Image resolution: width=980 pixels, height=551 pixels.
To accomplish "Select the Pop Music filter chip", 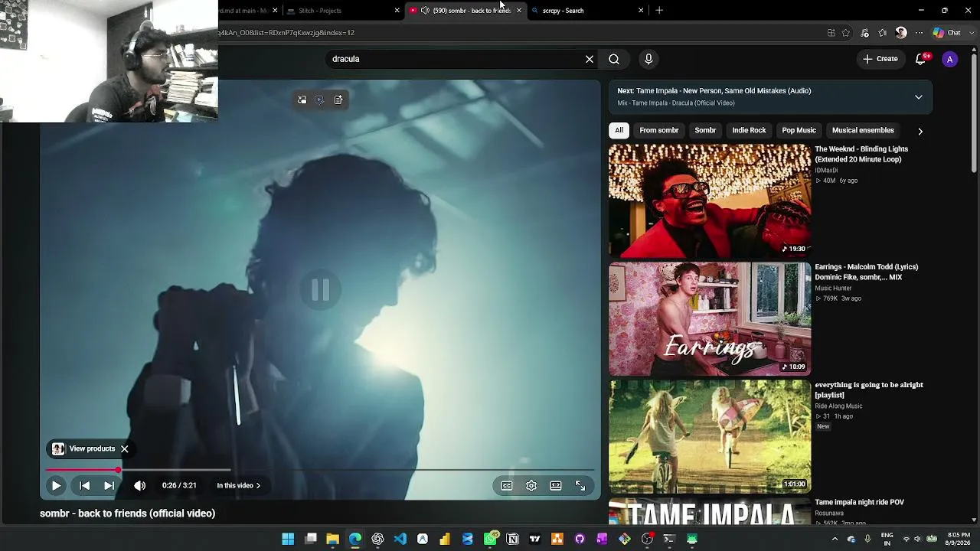I will click(799, 130).
